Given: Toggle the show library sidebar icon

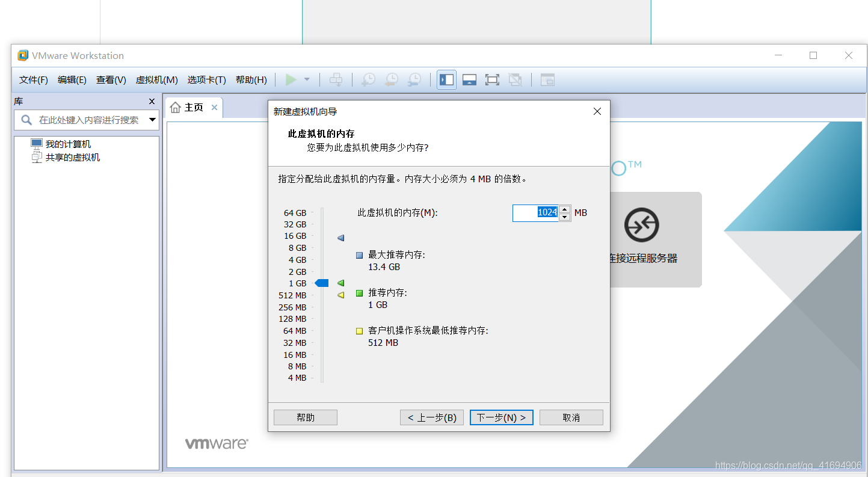Looking at the screenshot, I should tap(447, 79).
